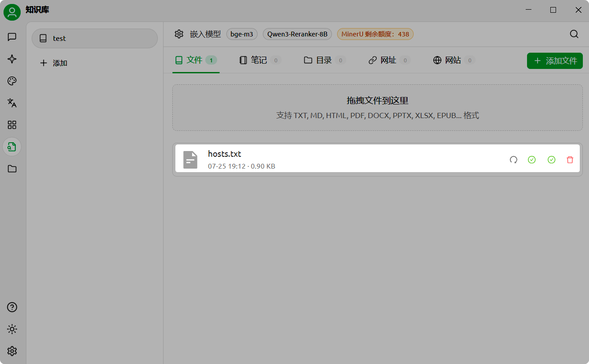Select the knowledge base icon in sidebar
Screen dimensions: 589x364
pos(12,147)
